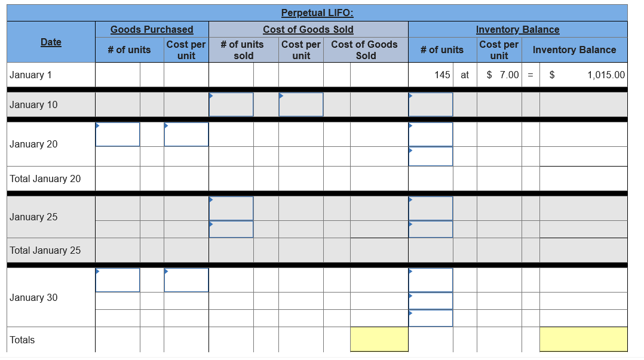Select the bottom January 30 inventory units cell

click(x=430, y=318)
